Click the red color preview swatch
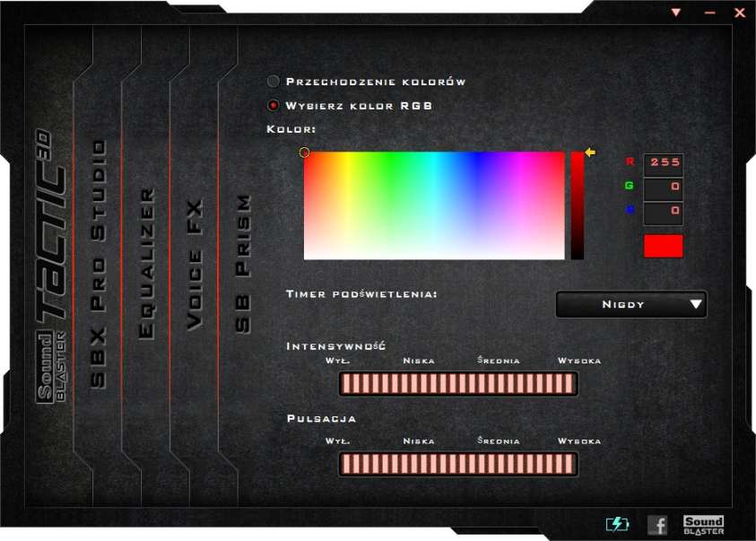The image size is (756, 541). click(x=663, y=246)
